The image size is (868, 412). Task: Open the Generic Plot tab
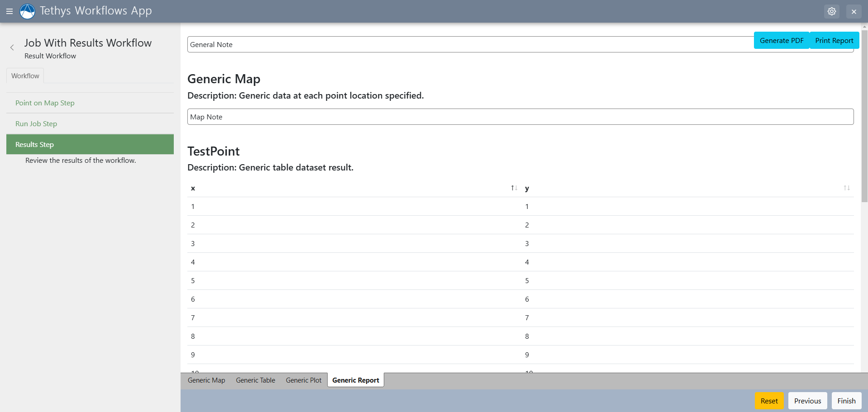[303, 380]
